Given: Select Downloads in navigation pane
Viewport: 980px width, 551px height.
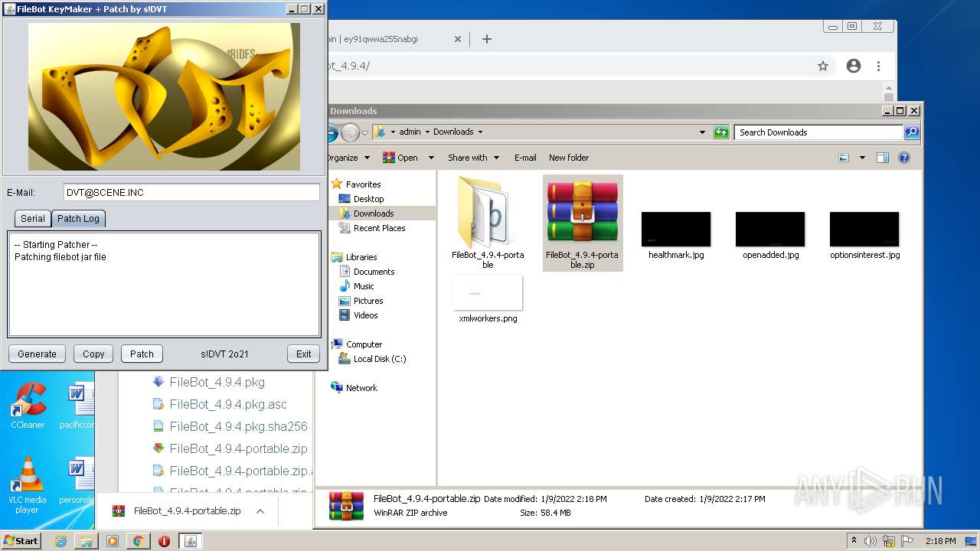Looking at the screenshot, I should coord(373,214).
